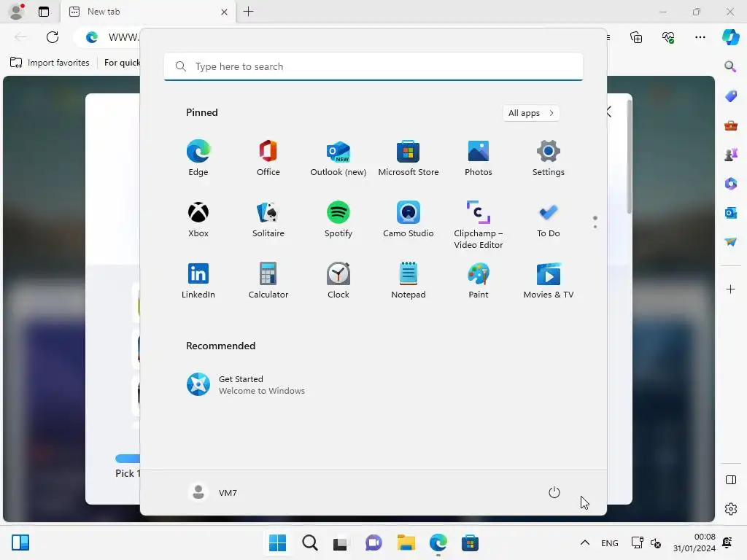The height and width of the screenshot is (560, 747).
Task: Open the notifications bell in tray
Action: click(x=727, y=542)
